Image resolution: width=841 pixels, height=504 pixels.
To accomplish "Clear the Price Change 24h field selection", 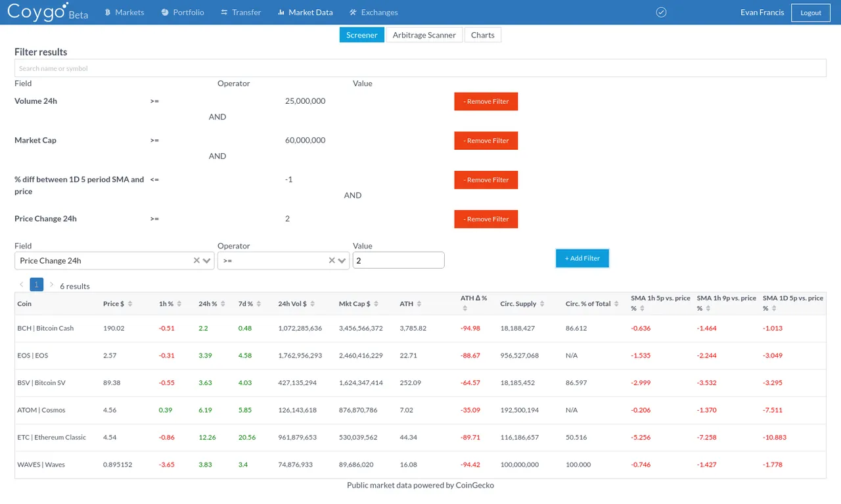I will pos(196,260).
